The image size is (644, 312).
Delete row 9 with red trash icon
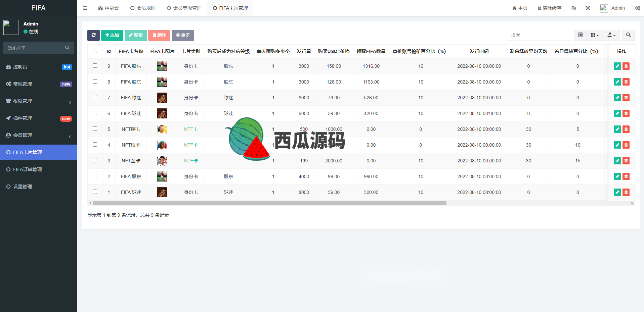click(x=626, y=66)
